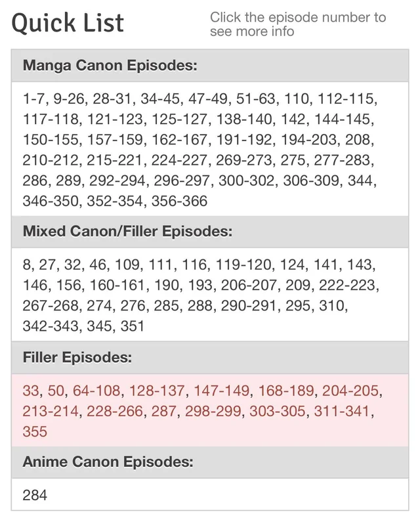Click the Filler Episodes section header

pyautogui.click(x=77, y=358)
